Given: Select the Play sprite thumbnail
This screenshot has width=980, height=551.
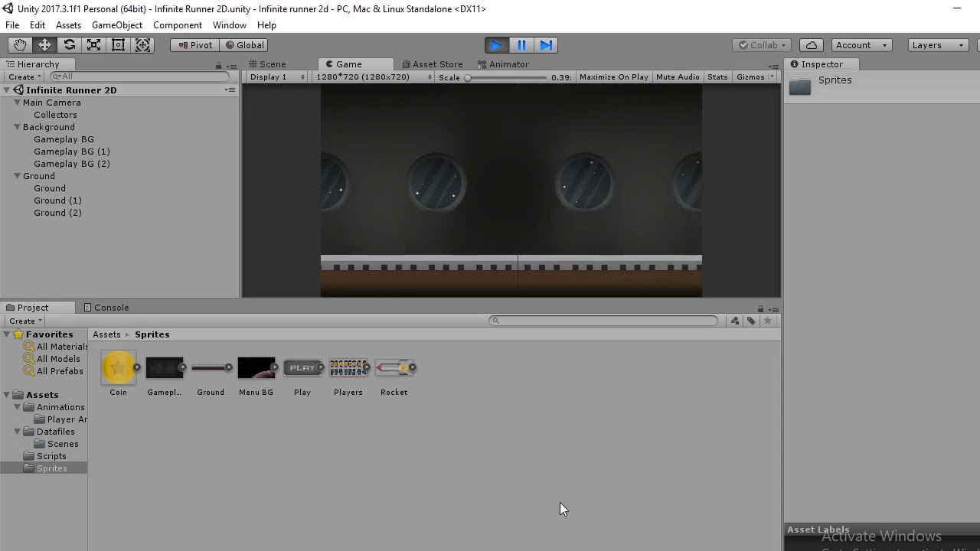Looking at the screenshot, I should (x=302, y=368).
